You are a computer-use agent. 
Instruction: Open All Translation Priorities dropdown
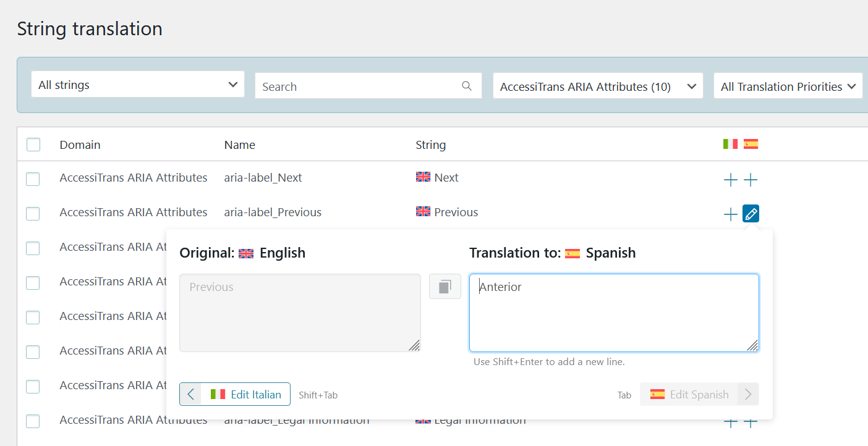(x=788, y=86)
